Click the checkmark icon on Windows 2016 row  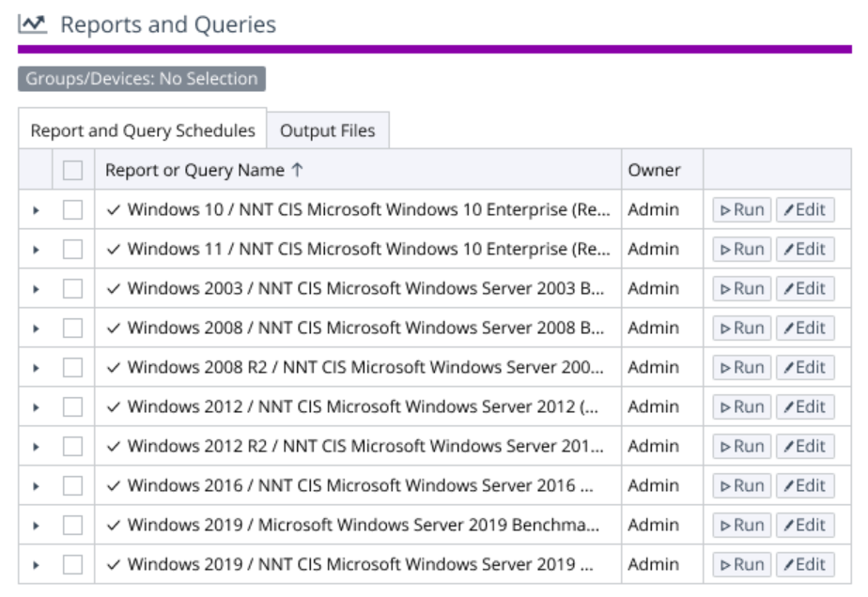click(114, 486)
